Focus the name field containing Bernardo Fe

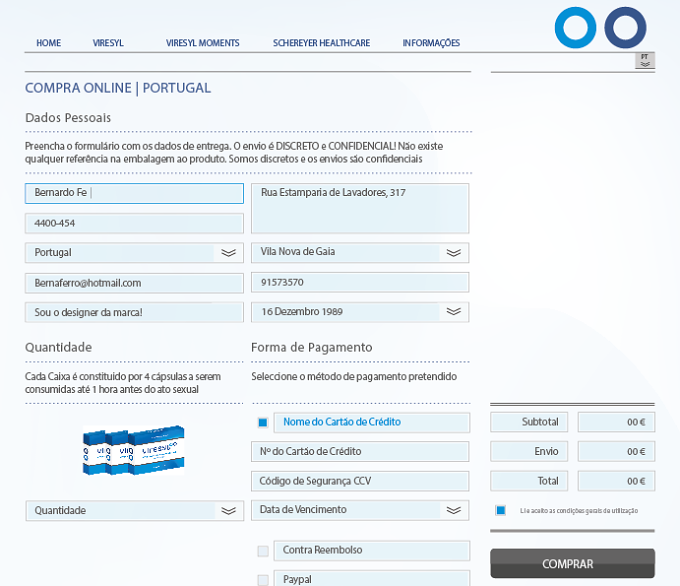pyautogui.click(x=134, y=193)
